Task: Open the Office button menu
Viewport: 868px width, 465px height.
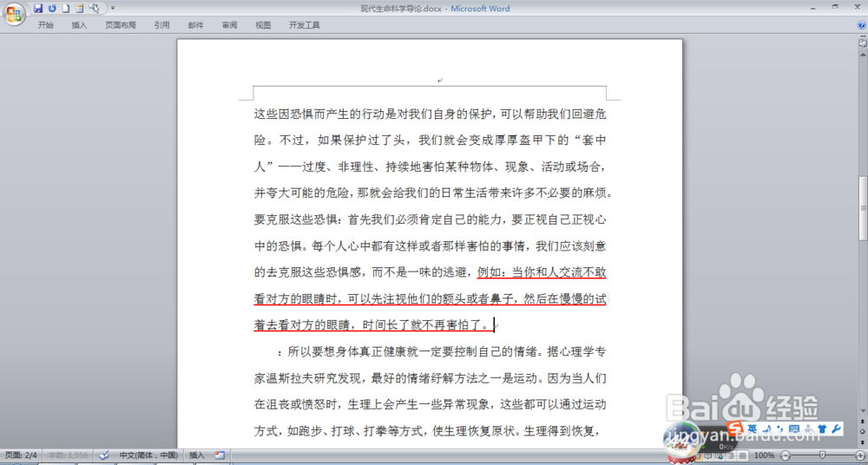Action: pos(13,14)
